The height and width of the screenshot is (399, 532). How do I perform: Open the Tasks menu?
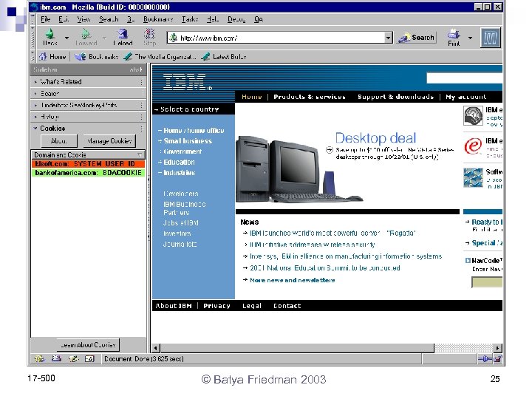tap(190, 19)
